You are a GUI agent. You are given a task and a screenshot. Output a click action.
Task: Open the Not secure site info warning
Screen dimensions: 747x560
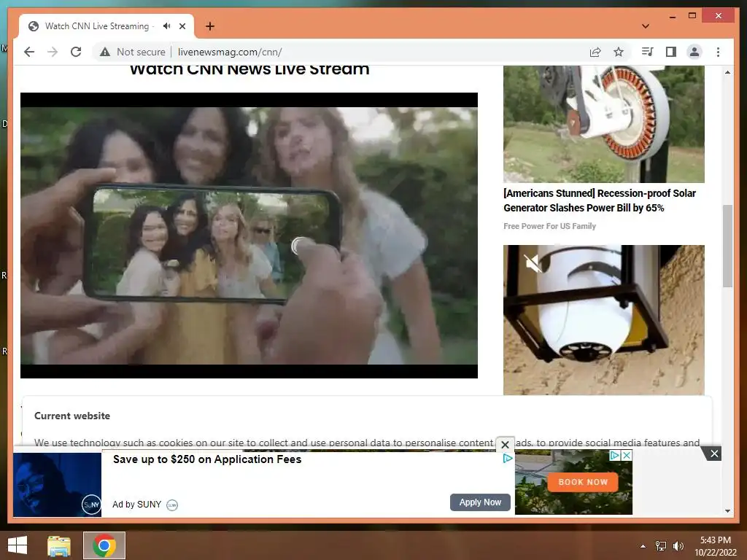[133, 52]
